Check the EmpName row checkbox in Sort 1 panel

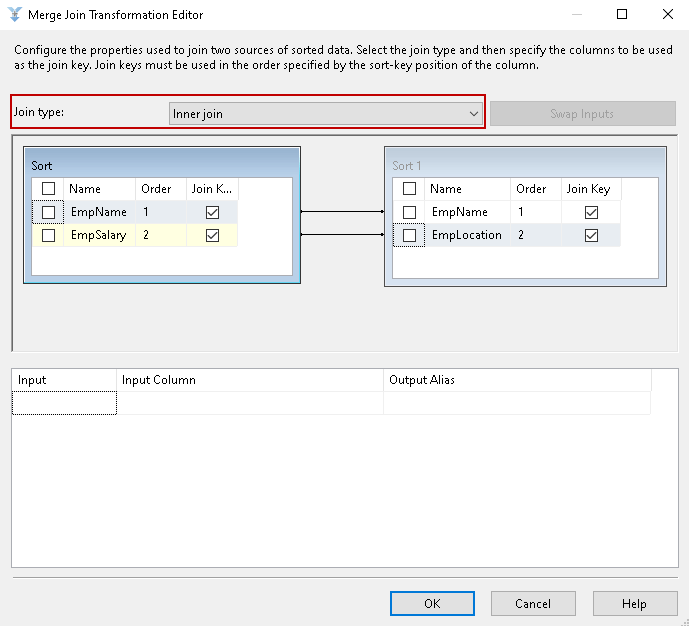click(x=409, y=212)
